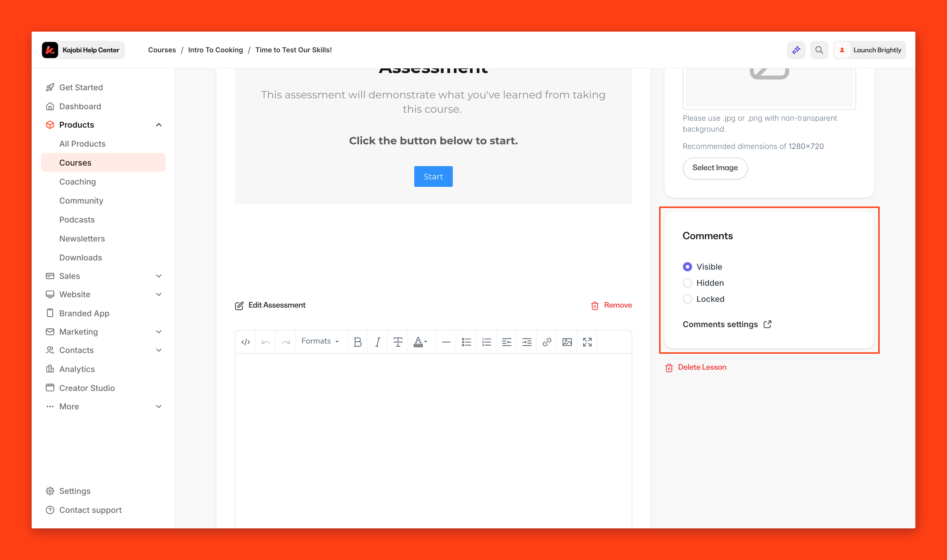The image size is (947, 560).
Task: Click the strikethrough formatting icon
Action: click(x=398, y=342)
